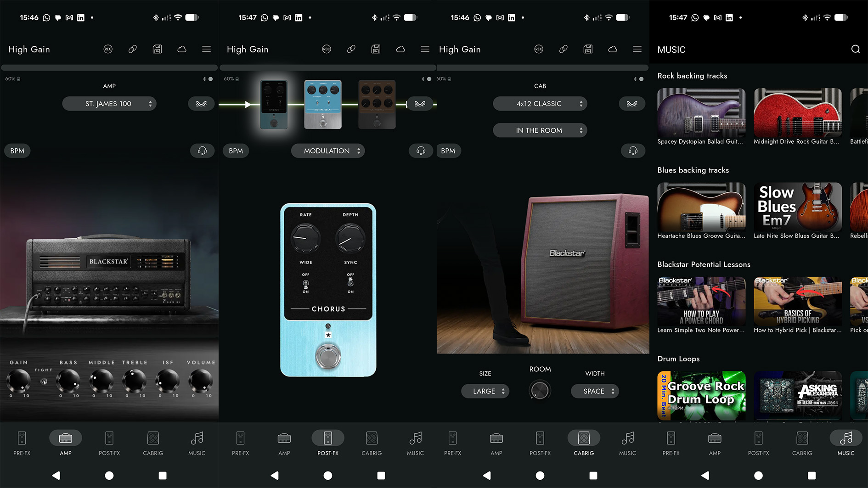This screenshot has height=488, width=868.
Task: Open MODULATION effect type dropdown
Action: click(328, 151)
